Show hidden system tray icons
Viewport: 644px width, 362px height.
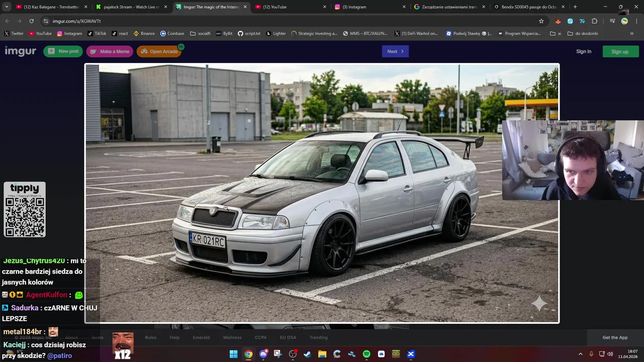point(580,354)
